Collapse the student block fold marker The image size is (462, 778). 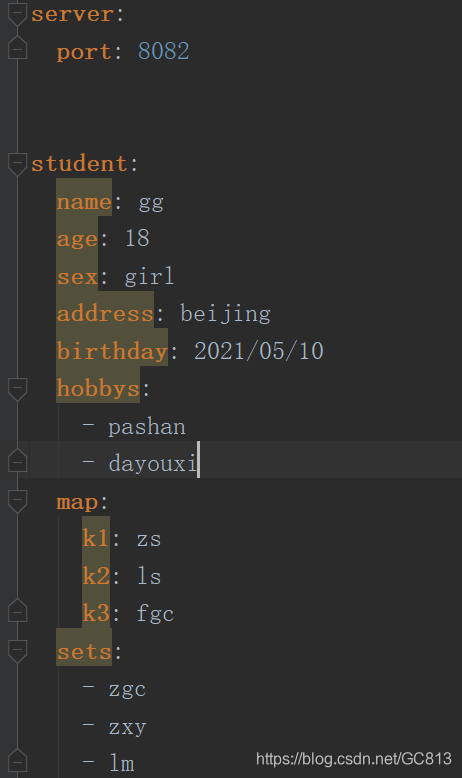[17, 163]
